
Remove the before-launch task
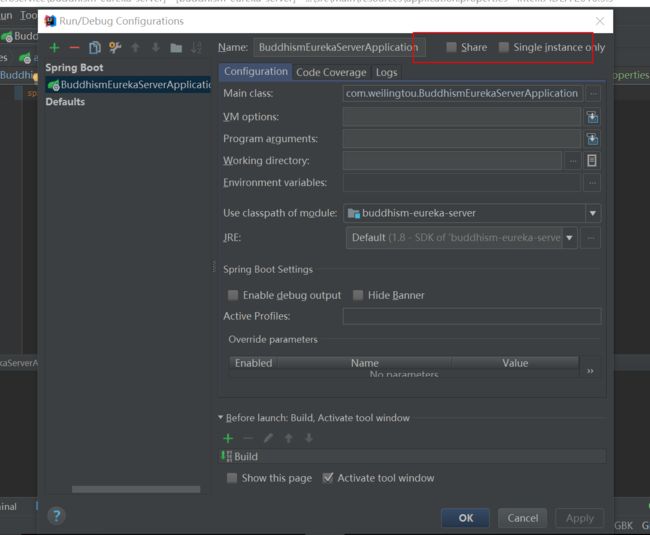248,438
